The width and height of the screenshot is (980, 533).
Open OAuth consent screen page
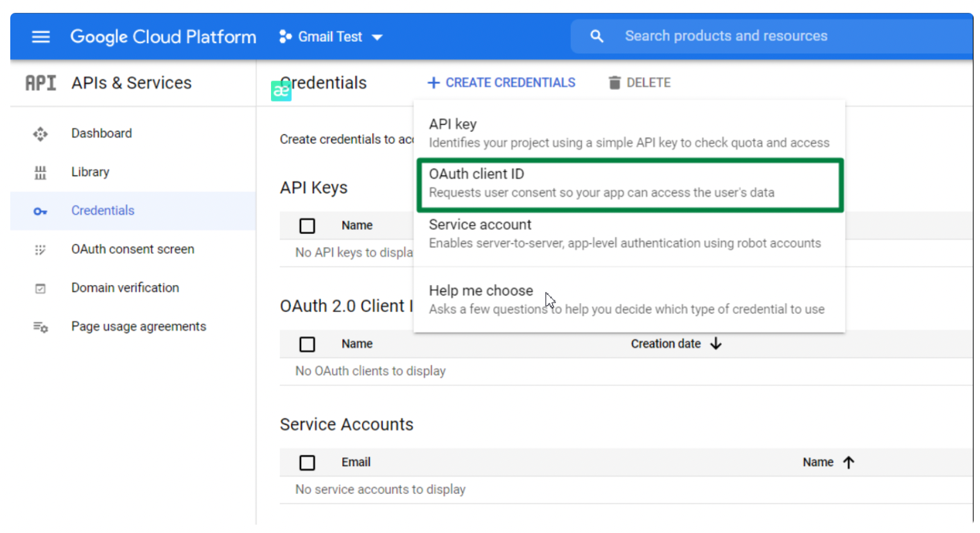point(133,249)
